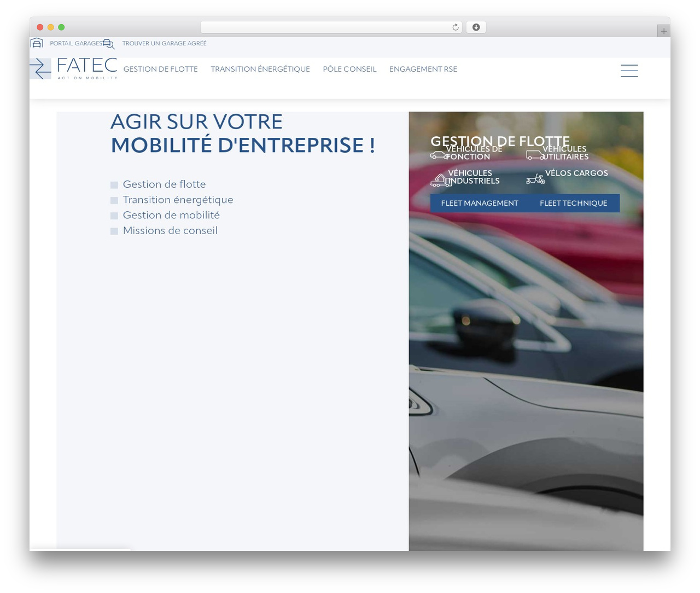Open Pôle Conseil menu
Viewport: 700px width, 593px height.
(x=350, y=69)
